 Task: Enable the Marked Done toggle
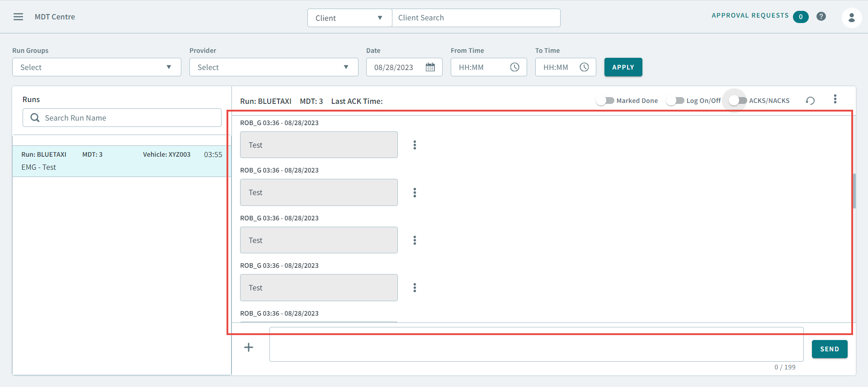click(x=604, y=101)
